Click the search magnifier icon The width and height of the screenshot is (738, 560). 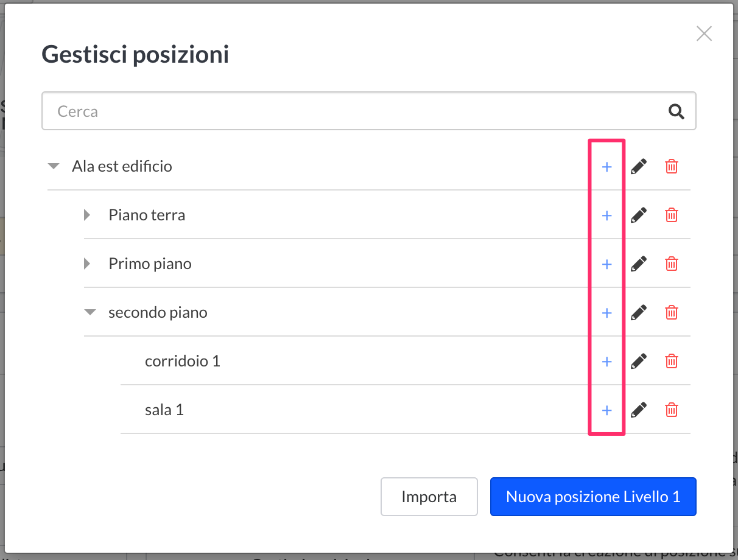coord(676,111)
